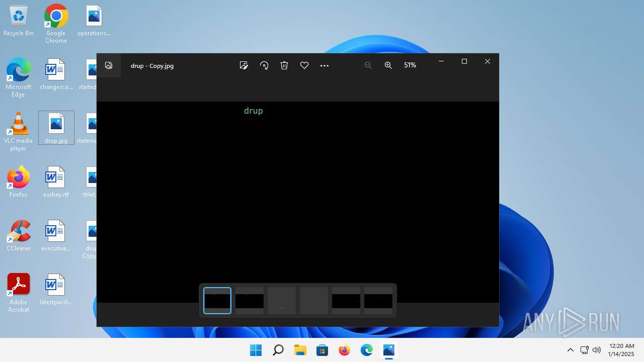Open Microsoft Edge desktop shortcut
The height and width of the screenshot is (362, 644).
[x=18, y=77]
